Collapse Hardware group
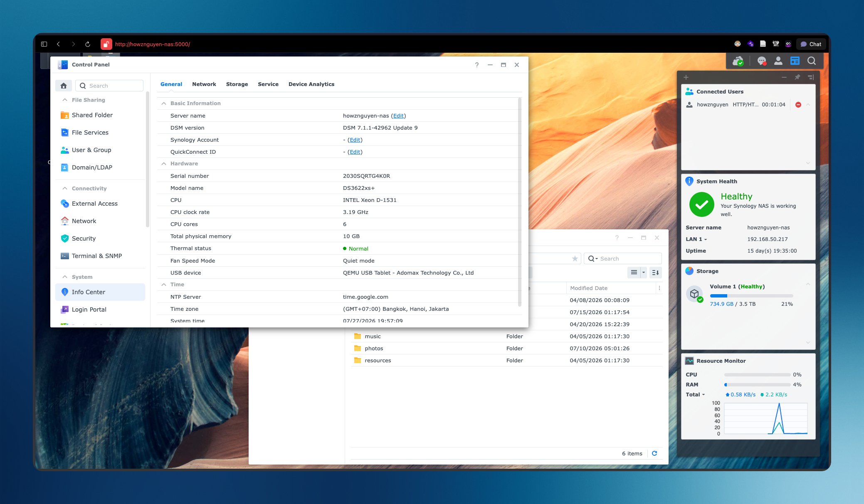This screenshot has width=864, height=504. (164, 164)
